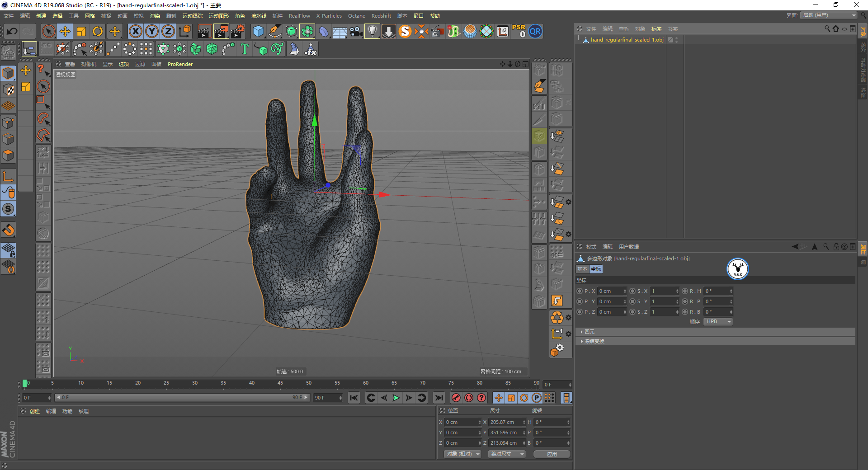Switch to the 基本 attribute tab
The image size is (868, 470).
[x=582, y=269]
